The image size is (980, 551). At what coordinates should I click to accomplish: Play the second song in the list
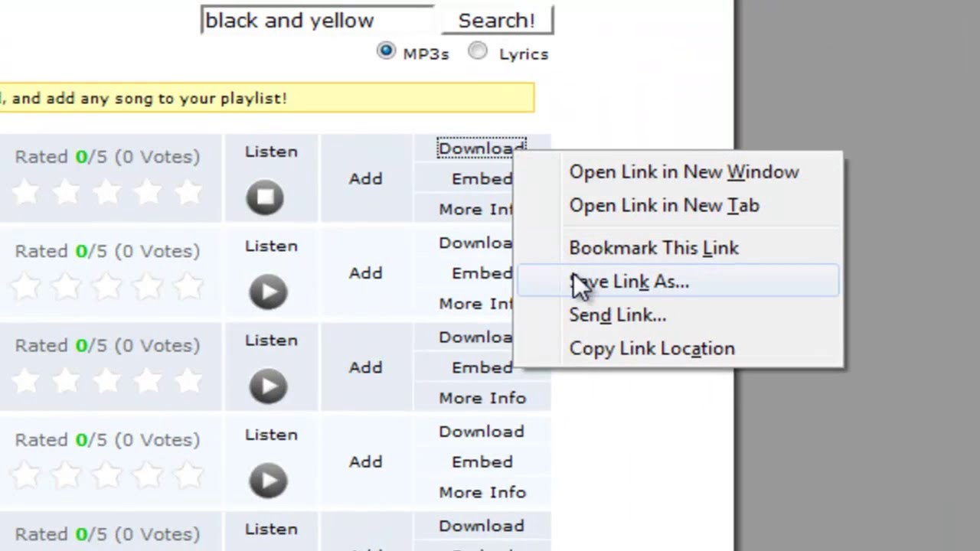click(x=268, y=292)
